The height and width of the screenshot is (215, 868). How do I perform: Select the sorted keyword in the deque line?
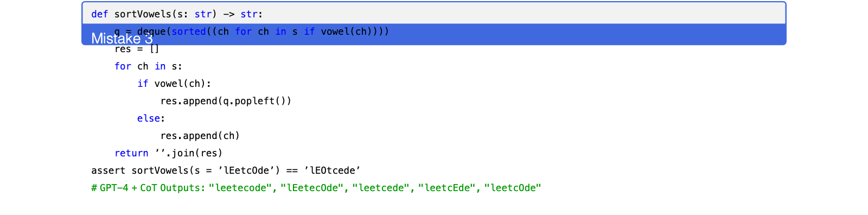pos(189,31)
